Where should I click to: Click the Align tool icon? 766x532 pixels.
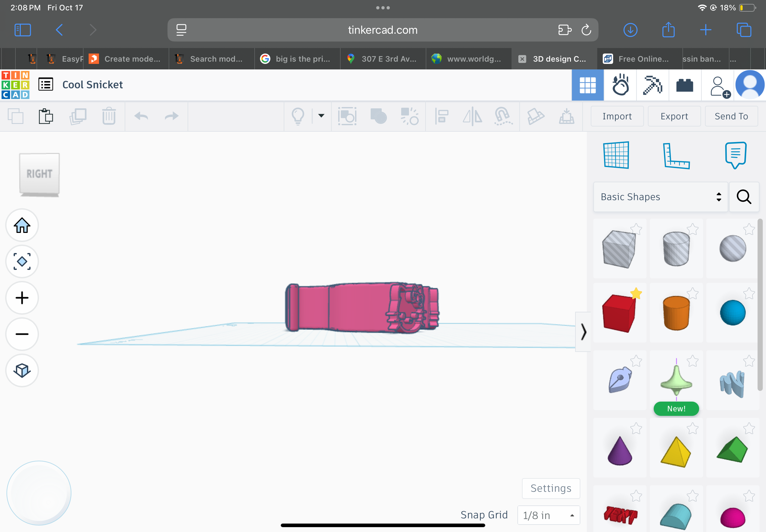click(x=441, y=116)
